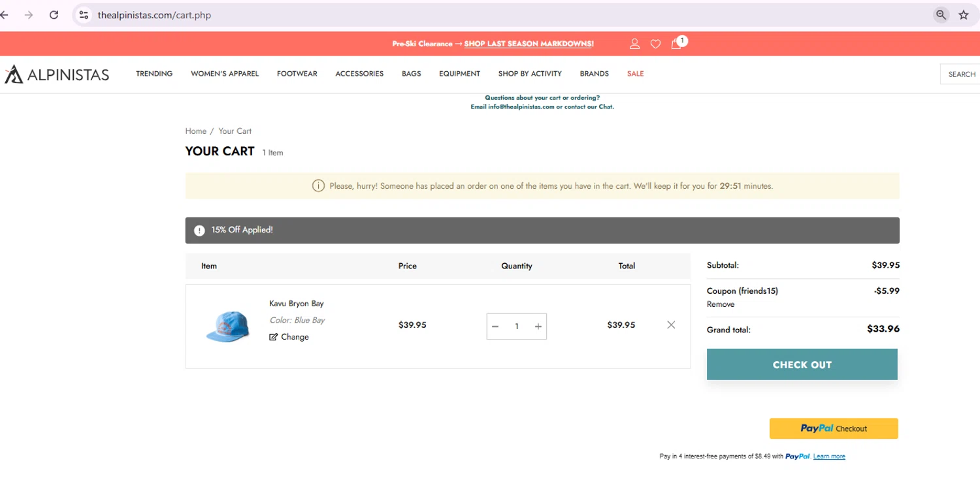The width and height of the screenshot is (980, 495).
Task: Click the blue hat product thumbnail
Action: (227, 326)
